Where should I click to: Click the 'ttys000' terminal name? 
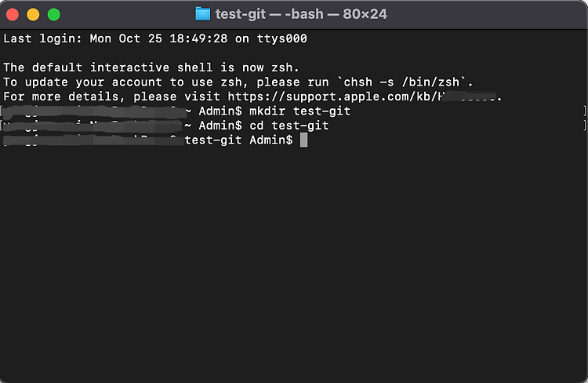(281, 38)
